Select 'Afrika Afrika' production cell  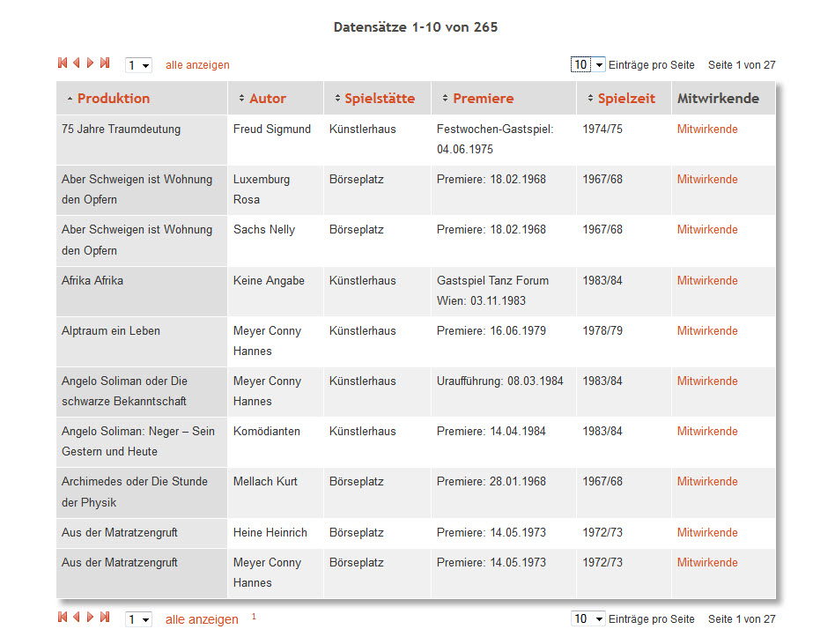click(x=142, y=292)
